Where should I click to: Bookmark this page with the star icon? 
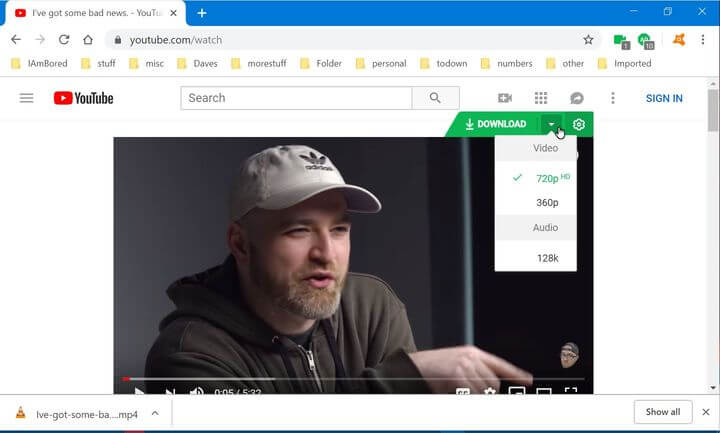click(588, 40)
